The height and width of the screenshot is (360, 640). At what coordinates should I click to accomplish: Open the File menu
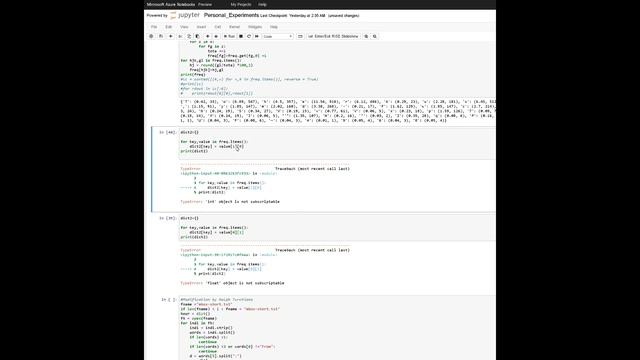tap(154, 27)
